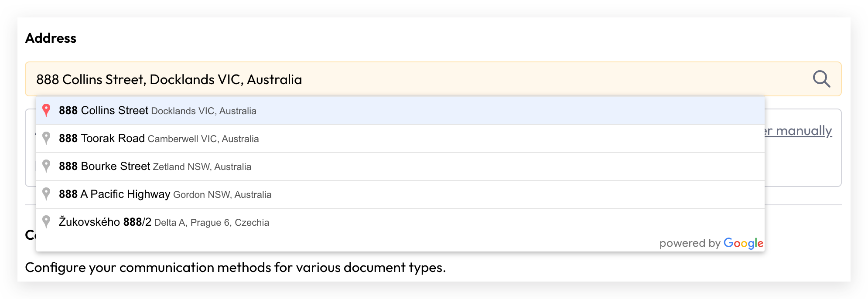Click 'Camberwell VIC, Australia' secondary text

click(203, 139)
